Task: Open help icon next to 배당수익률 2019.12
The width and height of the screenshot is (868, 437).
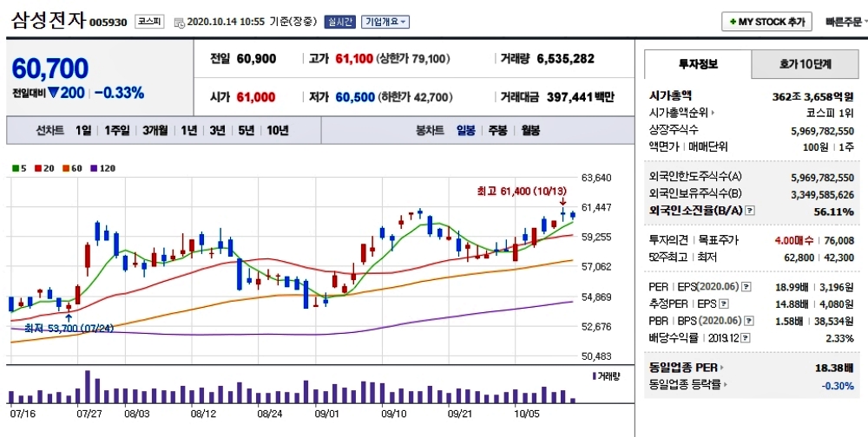Action: tap(746, 338)
